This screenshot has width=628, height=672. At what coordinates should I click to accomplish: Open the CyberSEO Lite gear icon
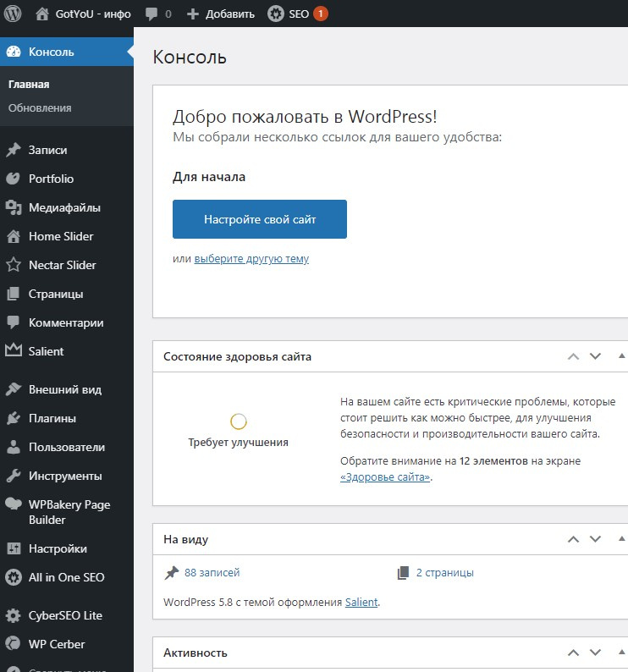[x=14, y=615]
